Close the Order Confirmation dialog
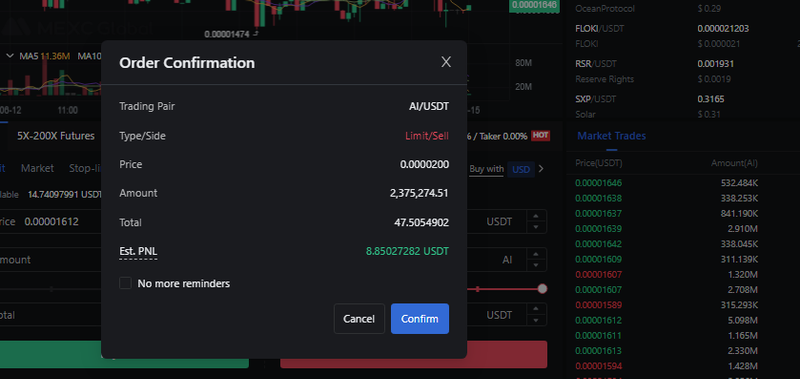 point(446,62)
